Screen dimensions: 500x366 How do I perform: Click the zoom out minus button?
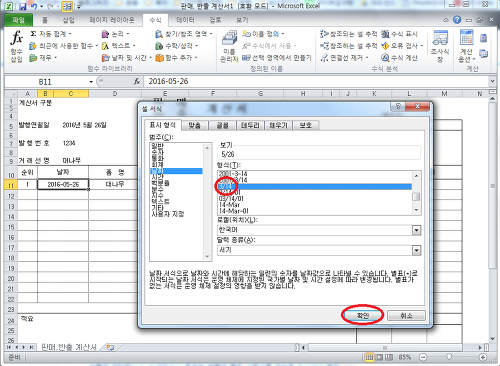pyautogui.click(x=423, y=357)
